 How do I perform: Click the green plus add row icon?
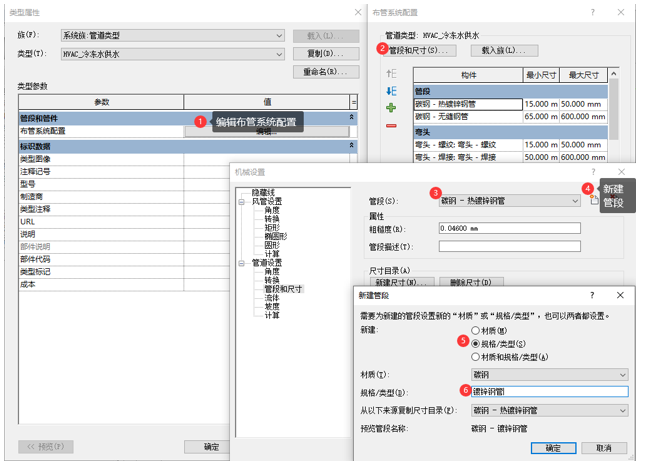tap(391, 107)
